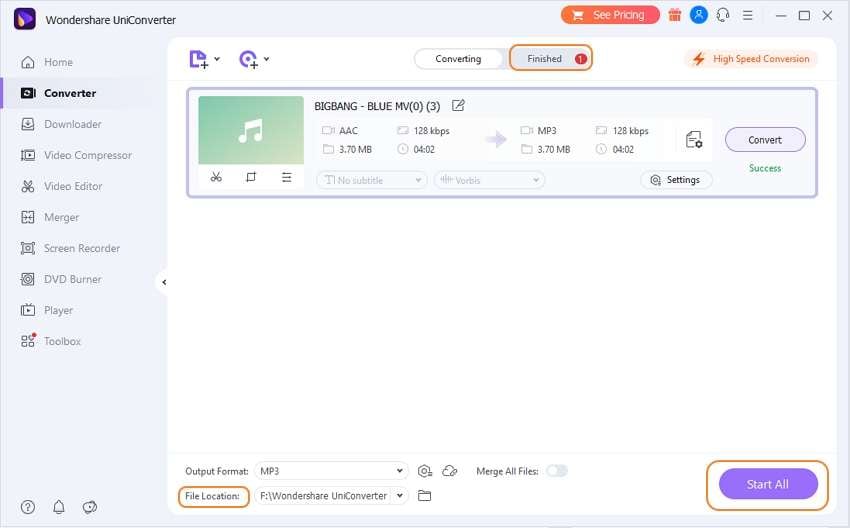Toggle Merge All Files switch
Viewport: 850px width, 528px height.
pyautogui.click(x=557, y=471)
